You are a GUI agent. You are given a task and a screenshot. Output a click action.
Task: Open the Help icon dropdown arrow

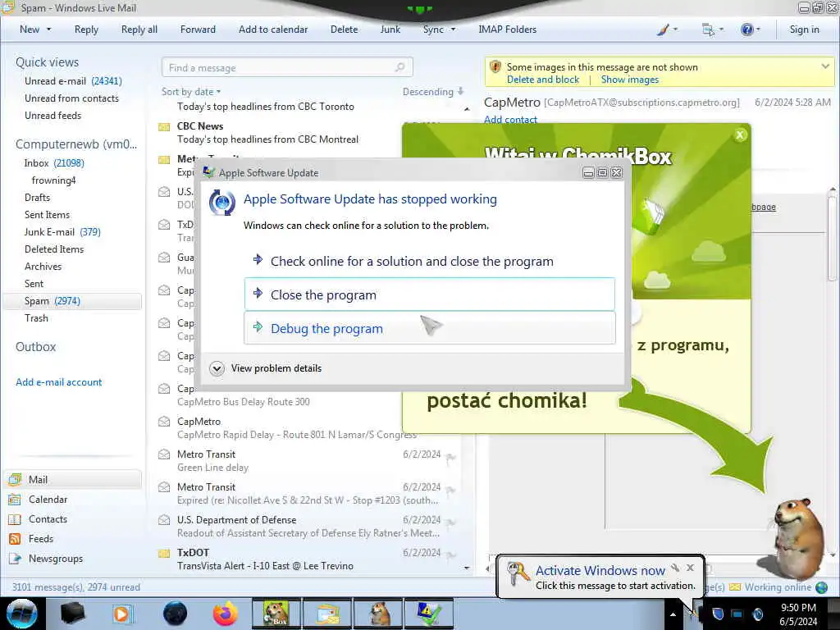point(758,30)
